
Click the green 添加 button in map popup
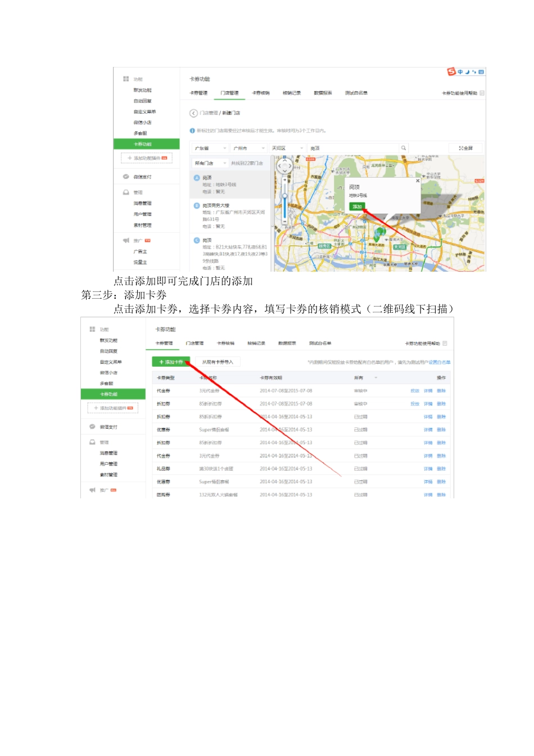point(357,206)
